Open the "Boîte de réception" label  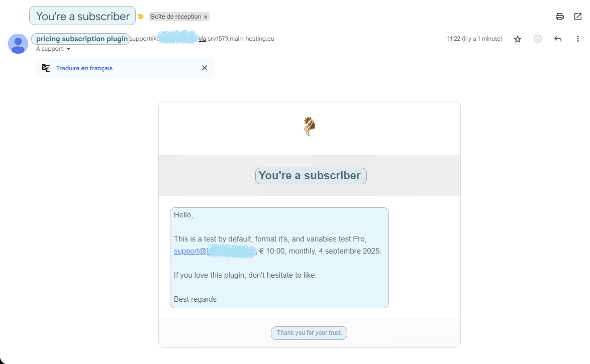[x=176, y=17]
